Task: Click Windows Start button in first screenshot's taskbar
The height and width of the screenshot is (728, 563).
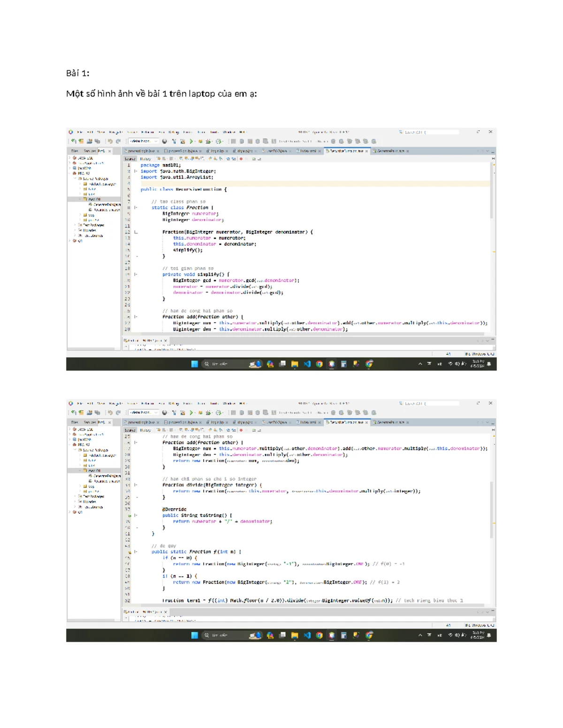Action: point(195,364)
